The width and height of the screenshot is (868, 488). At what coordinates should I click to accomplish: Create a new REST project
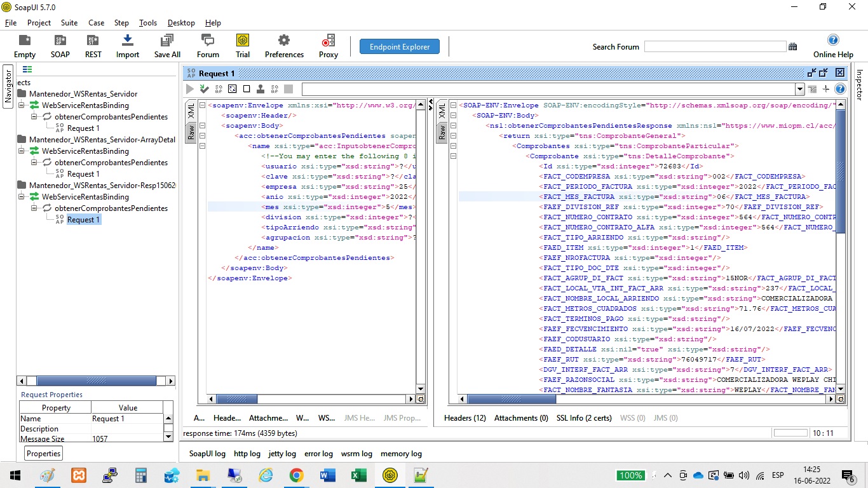pos(93,46)
